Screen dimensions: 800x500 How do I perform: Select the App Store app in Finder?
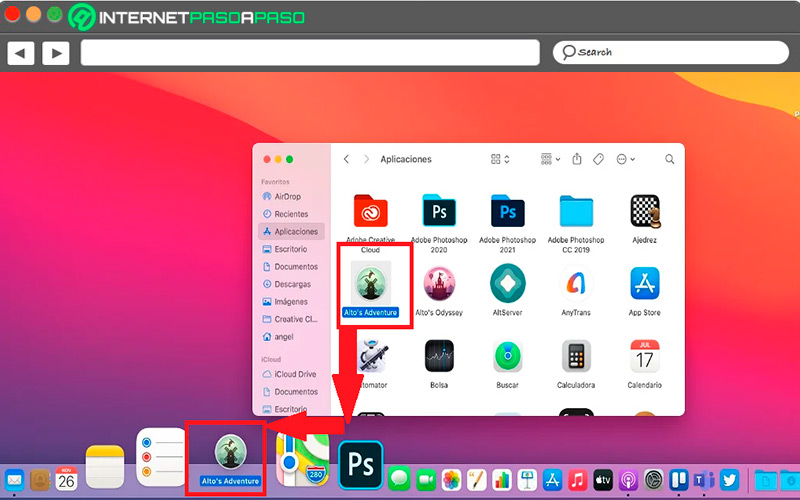pos(645,283)
